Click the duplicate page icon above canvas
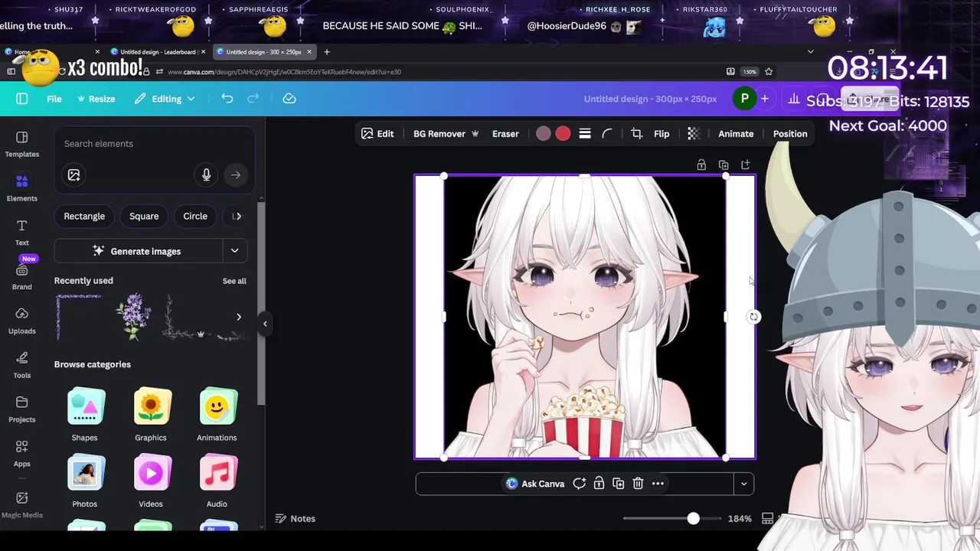Image resolution: width=980 pixels, height=551 pixels. 724,165
